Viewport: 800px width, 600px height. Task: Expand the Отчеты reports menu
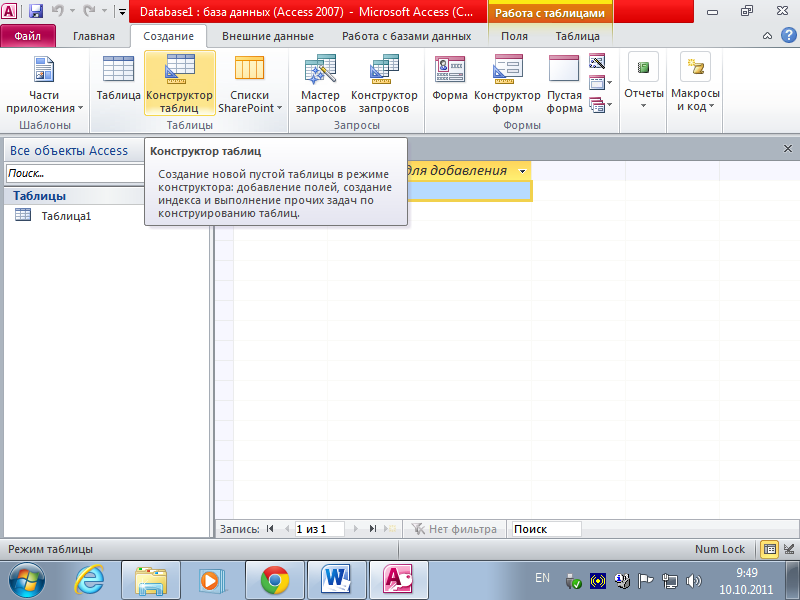[644, 80]
